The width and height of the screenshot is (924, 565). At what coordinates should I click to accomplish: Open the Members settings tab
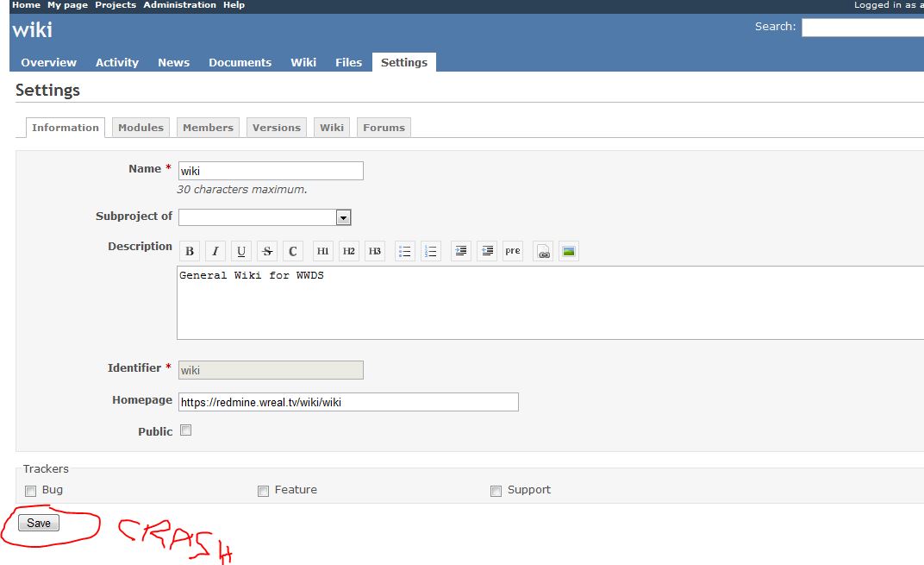[x=208, y=128]
